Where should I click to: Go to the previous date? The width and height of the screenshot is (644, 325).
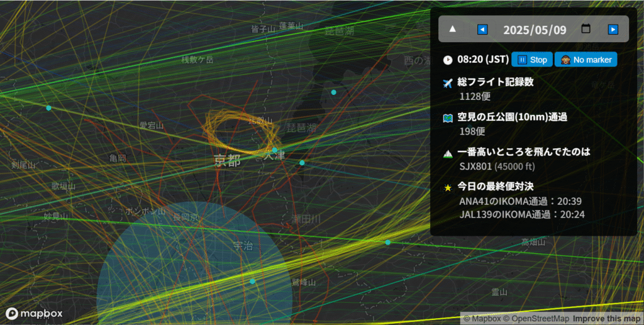pyautogui.click(x=482, y=30)
